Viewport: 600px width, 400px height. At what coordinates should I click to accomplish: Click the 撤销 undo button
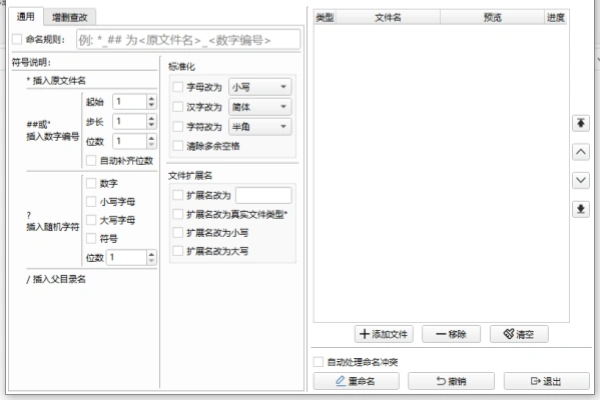(451, 381)
